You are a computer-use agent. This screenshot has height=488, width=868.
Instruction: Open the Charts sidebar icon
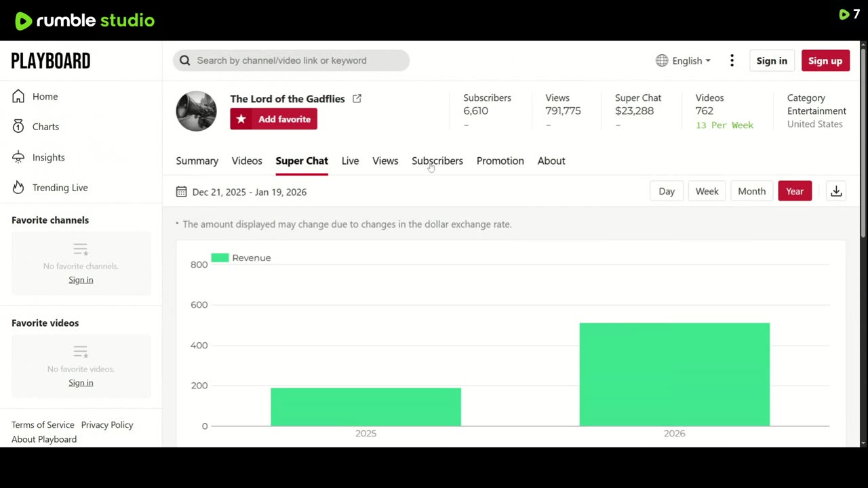pos(18,127)
